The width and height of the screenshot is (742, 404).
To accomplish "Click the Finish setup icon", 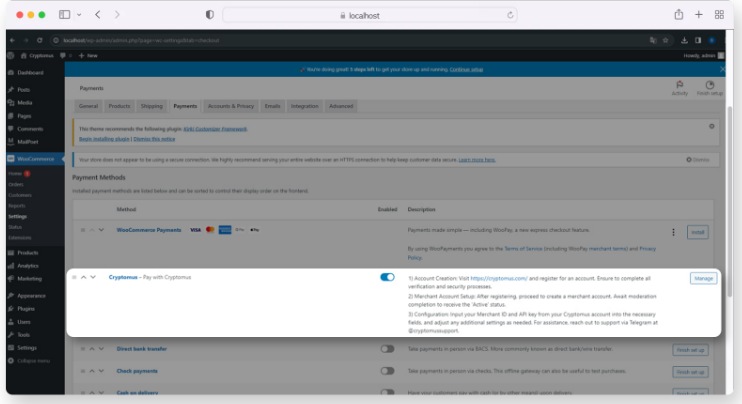I will point(709,87).
